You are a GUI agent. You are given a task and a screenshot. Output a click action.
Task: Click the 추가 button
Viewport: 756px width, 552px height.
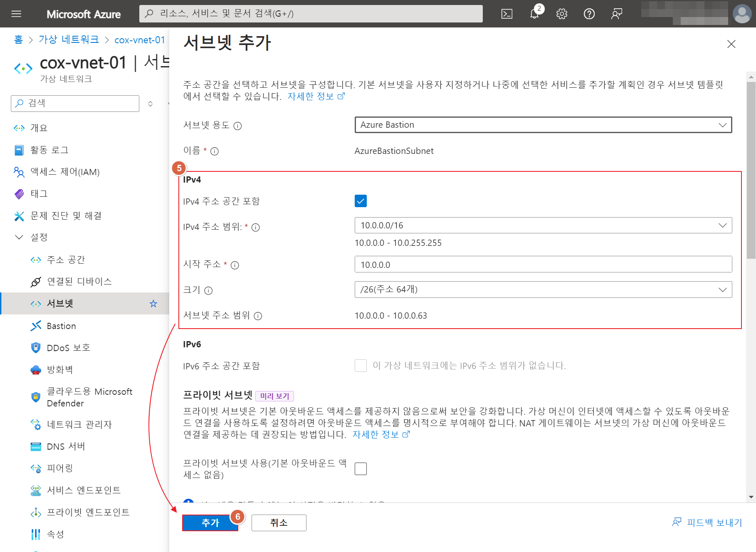tap(210, 523)
